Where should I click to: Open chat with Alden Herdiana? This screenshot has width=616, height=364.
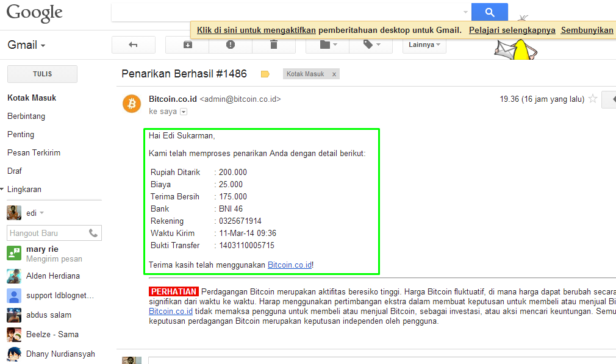pos(54,276)
